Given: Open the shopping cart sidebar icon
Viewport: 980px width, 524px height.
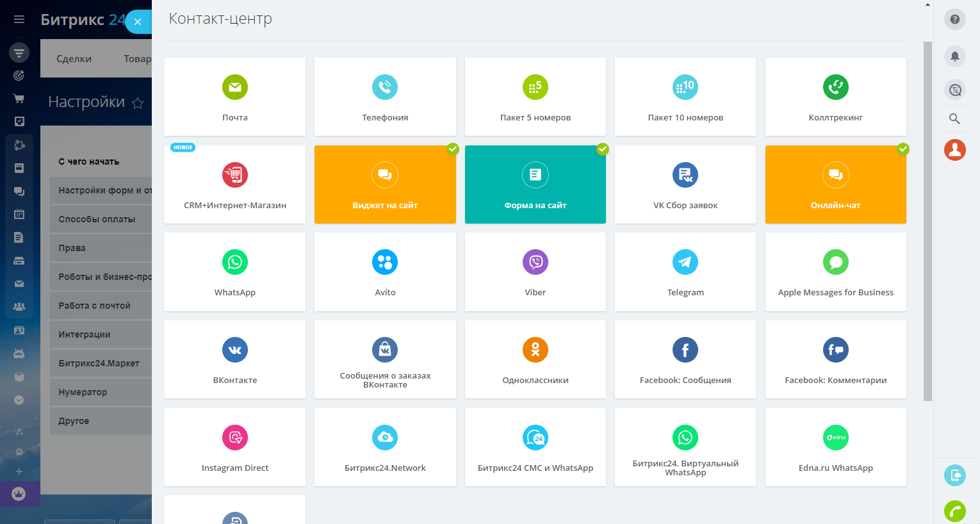Looking at the screenshot, I should tap(19, 99).
